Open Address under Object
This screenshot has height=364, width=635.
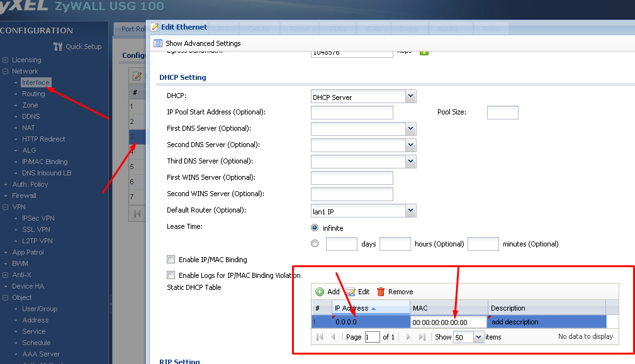coord(35,321)
